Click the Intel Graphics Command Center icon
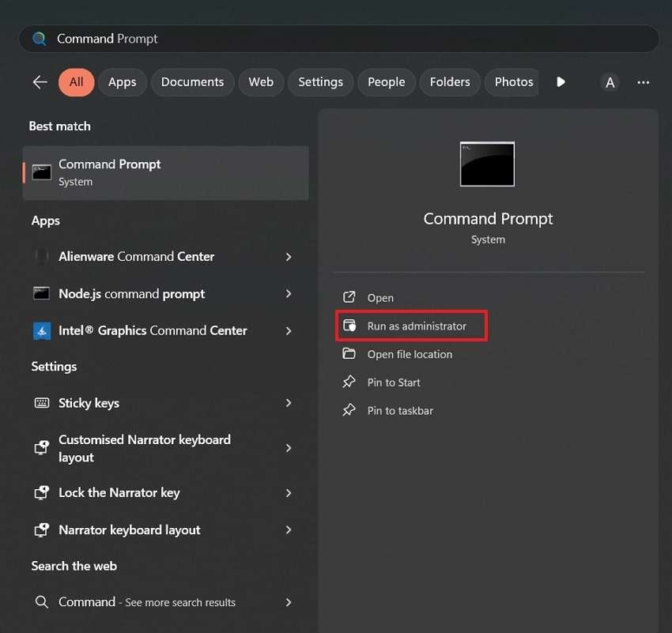Viewport: 672px width, 633px height. click(42, 331)
